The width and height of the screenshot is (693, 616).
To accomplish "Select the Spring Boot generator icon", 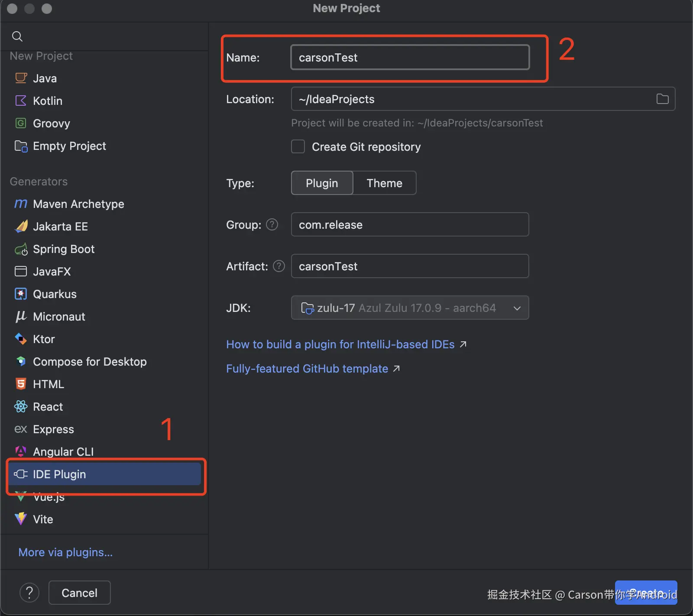I will click(x=21, y=249).
